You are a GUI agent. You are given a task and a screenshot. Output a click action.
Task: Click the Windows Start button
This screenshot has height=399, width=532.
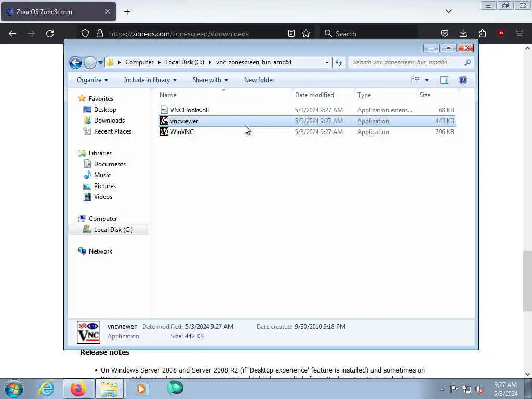14,389
